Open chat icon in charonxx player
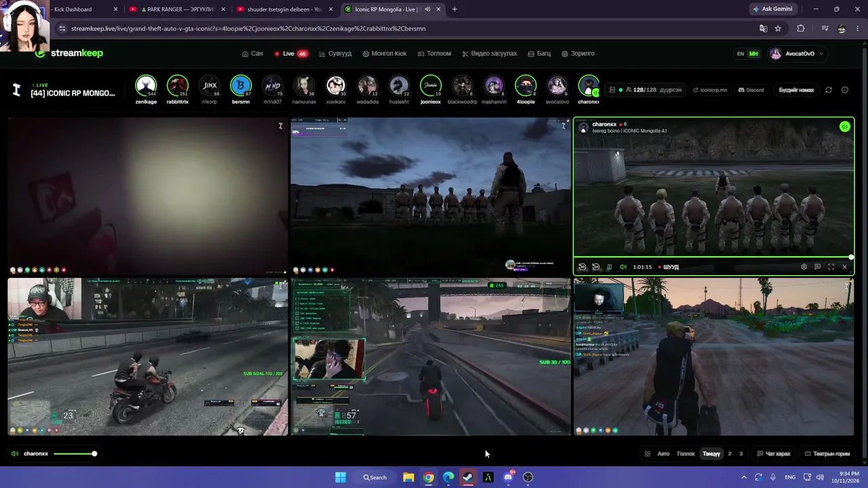The image size is (868, 488). click(x=818, y=267)
